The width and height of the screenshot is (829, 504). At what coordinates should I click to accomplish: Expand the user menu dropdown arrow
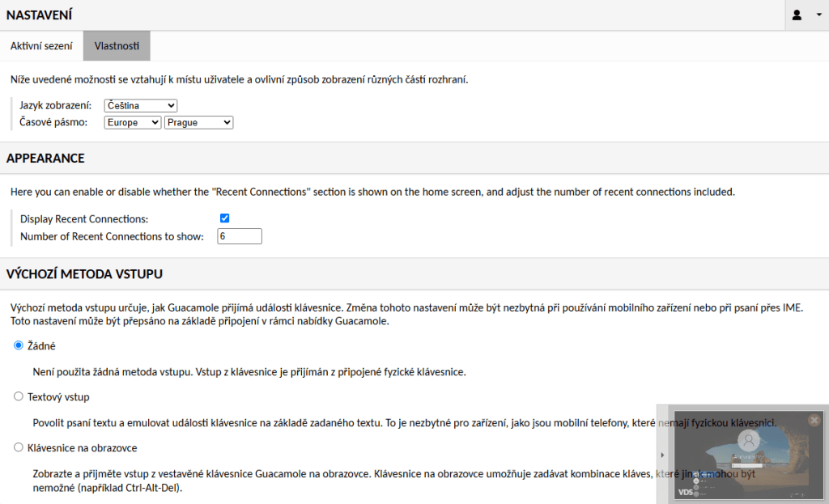click(819, 15)
